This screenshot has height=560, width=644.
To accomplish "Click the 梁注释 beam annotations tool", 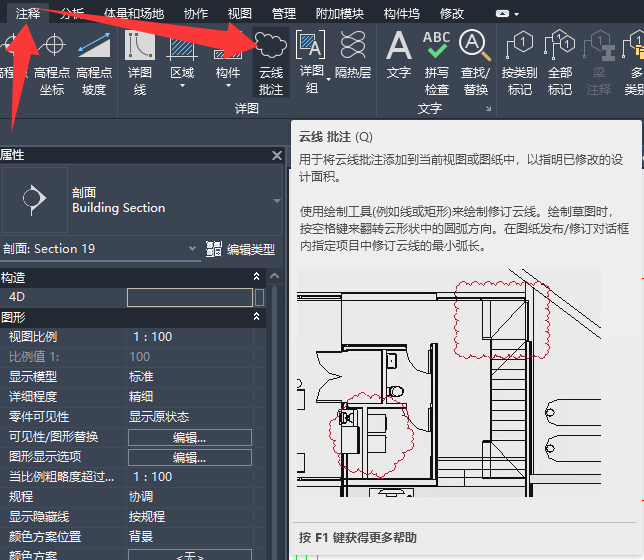I will [599, 63].
